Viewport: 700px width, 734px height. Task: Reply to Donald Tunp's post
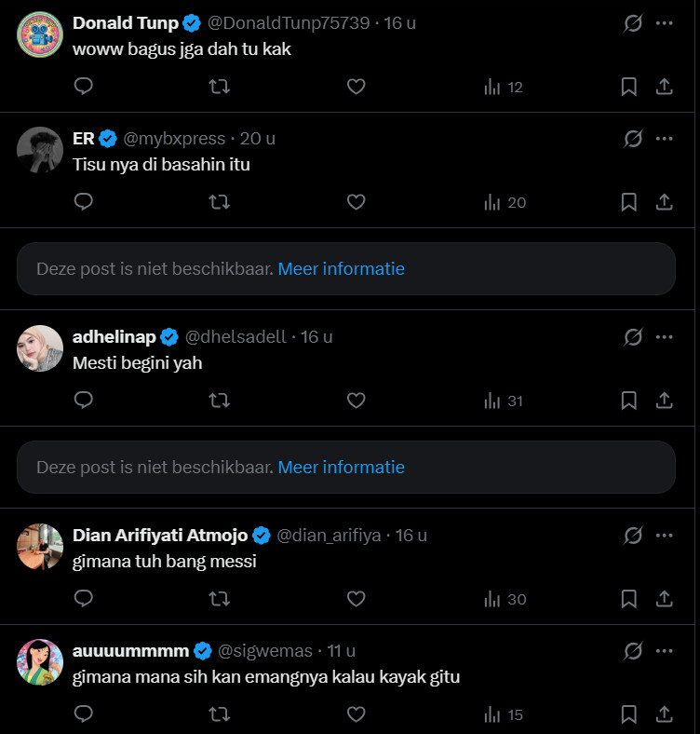(84, 87)
